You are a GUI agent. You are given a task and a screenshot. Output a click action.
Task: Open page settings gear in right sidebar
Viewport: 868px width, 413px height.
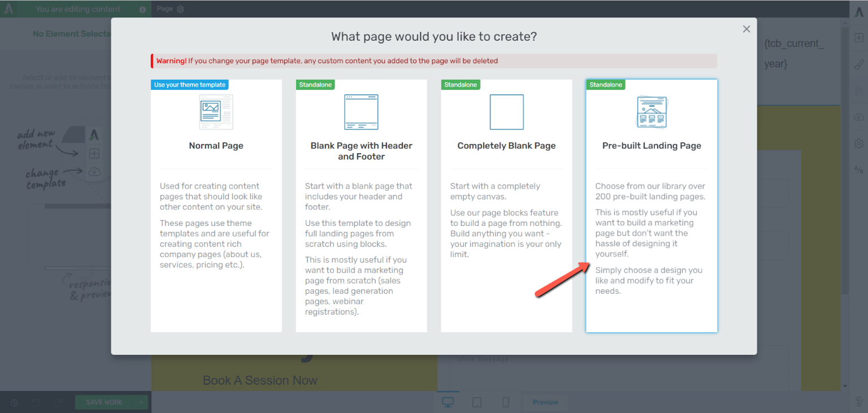(859, 143)
